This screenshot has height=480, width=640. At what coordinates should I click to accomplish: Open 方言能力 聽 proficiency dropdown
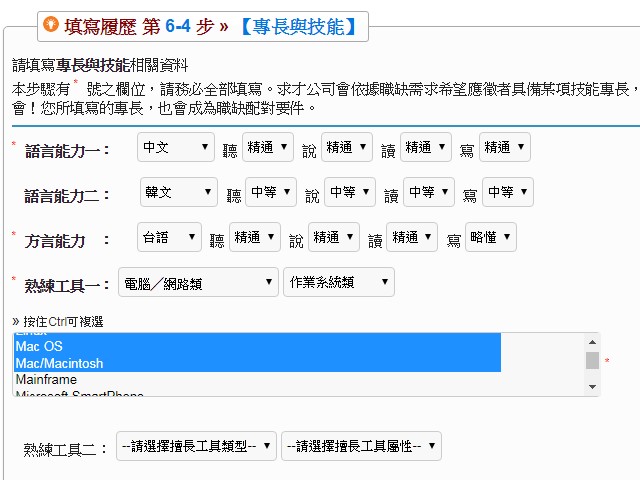pos(255,237)
